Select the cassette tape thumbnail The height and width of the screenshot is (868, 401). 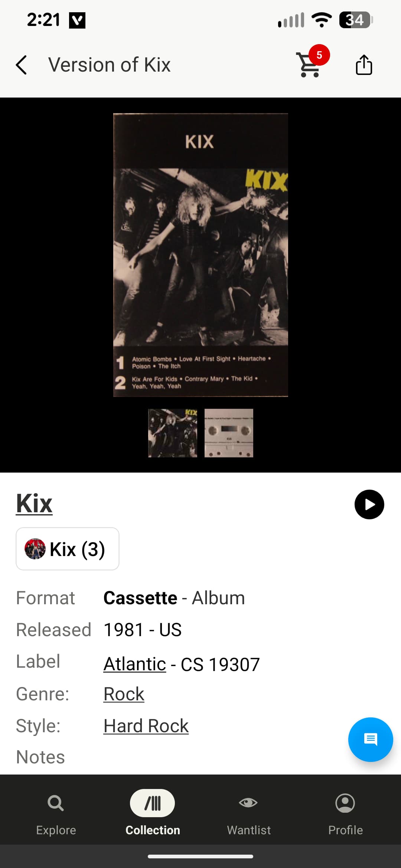tap(229, 433)
